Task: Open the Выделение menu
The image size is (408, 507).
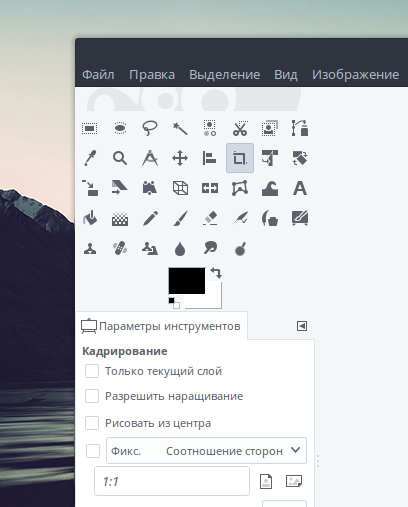Action: click(225, 75)
